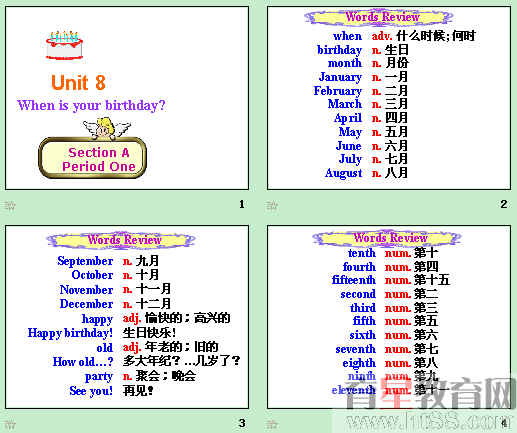Image resolution: width=517 pixels, height=433 pixels.
Task: Click the animation star icon under slide 3
Action: [x=10, y=424]
